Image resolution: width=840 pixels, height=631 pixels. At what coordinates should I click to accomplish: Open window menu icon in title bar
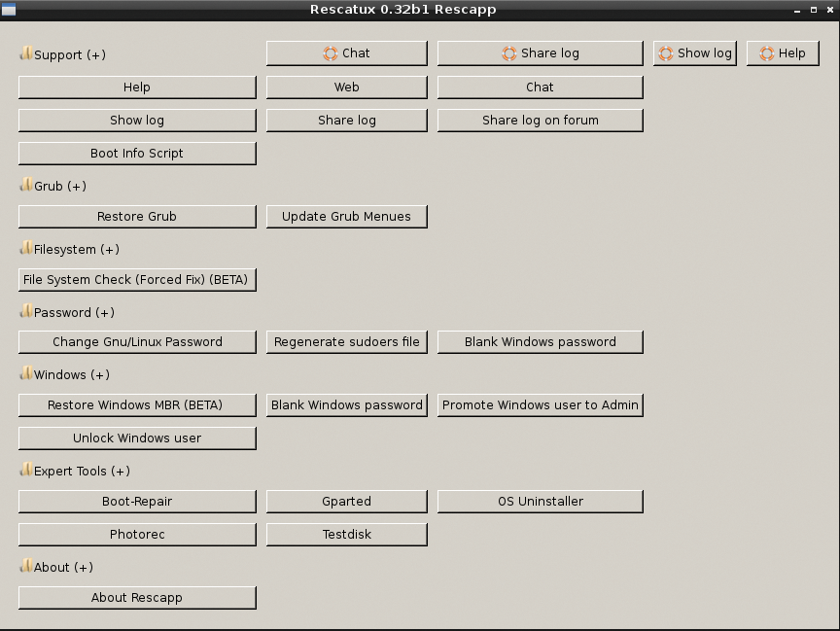point(9,10)
